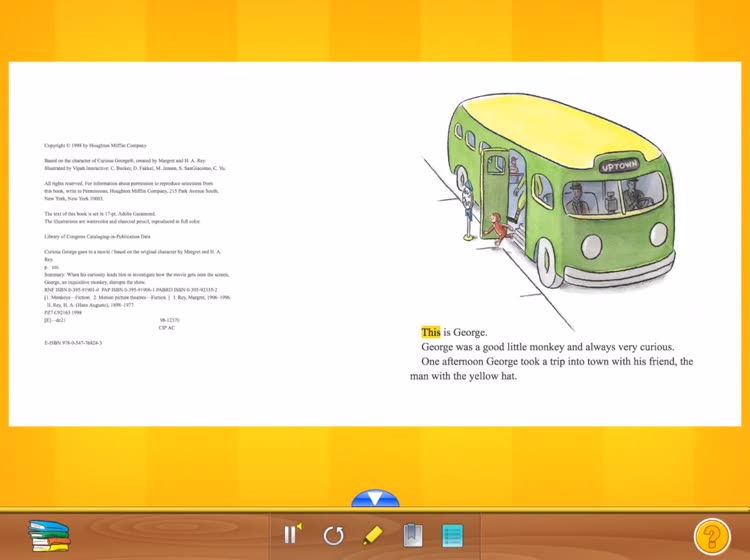
Task: Collapse the toolbar with blue arrow tab
Action: click(375, 498)
